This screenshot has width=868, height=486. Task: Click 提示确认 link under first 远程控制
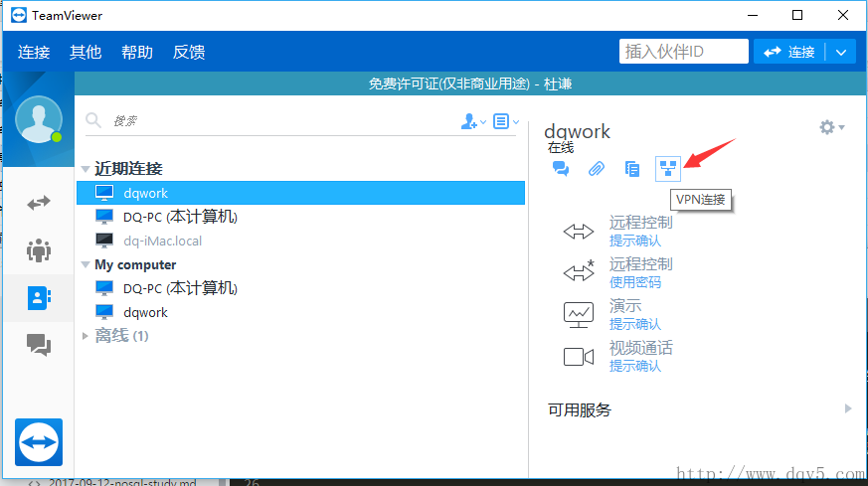(x=635, y=241)
